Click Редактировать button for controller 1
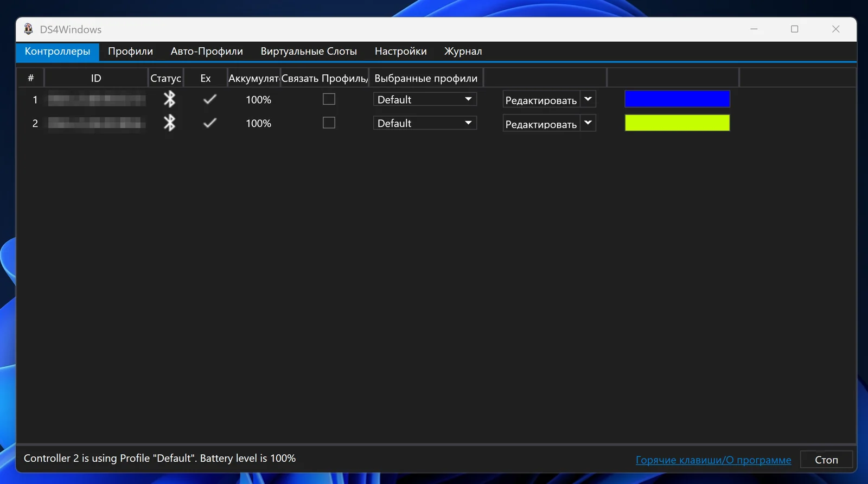The image size is (868, 484). pos(541,100)
